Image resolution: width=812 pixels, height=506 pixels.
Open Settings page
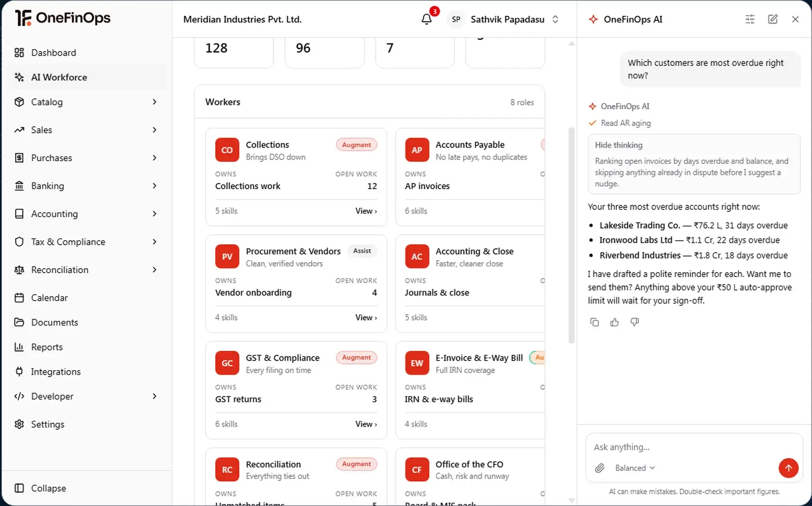pyautogui.click(x=87, y=424)
